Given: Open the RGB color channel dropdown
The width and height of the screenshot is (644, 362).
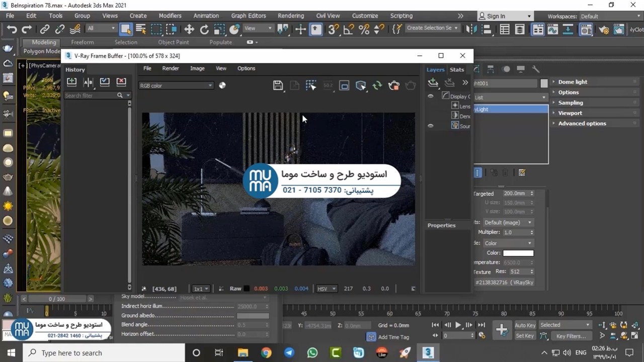Looking at the screenshot, I should [x=176, y=85].
